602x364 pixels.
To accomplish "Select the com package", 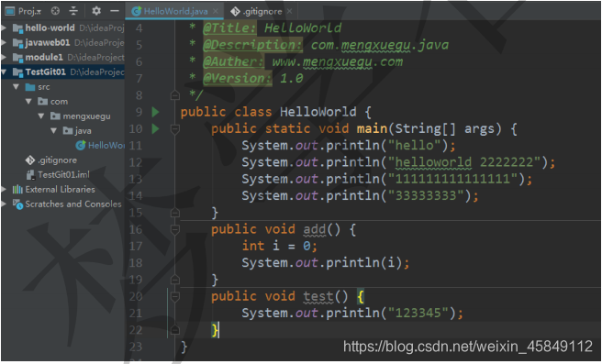I will [59, 102].
